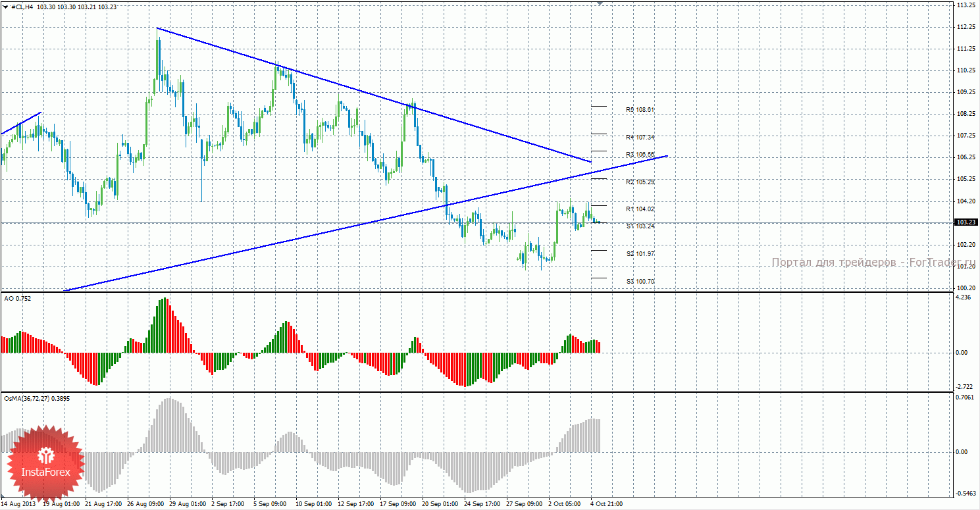Viewport: 980px width, 510px height.
Task: Click the "14 Aug 2013" date label
Action: 20,504
